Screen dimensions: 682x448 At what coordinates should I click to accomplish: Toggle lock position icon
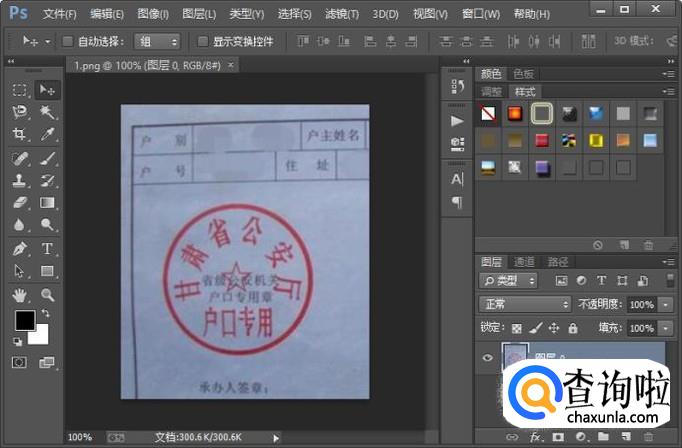click(554, 328)
